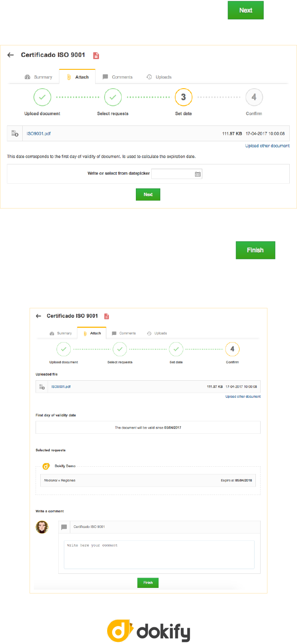Click the active step 3 Set date circle

(183, 97)
